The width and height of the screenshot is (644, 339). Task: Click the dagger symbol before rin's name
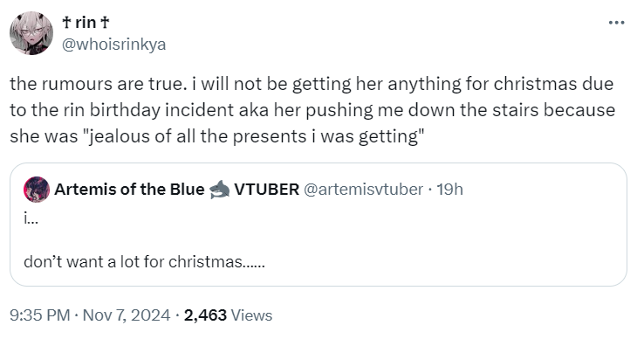coord(66,23)
